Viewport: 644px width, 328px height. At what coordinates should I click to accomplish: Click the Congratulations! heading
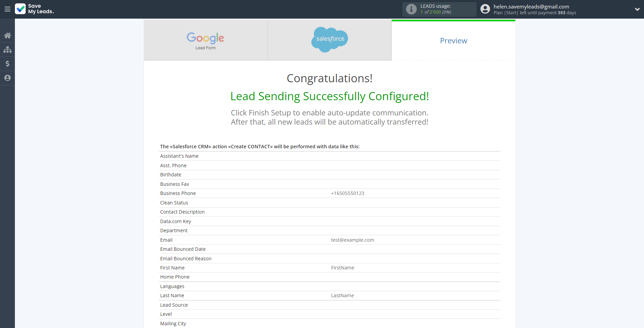click(x=329, y=78)
